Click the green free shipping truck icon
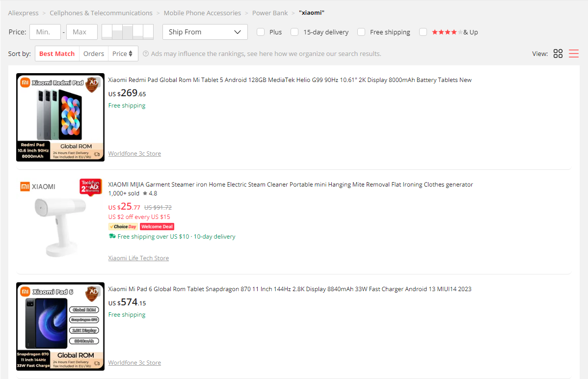The image size is (588, 379). [x=112, y=237]
